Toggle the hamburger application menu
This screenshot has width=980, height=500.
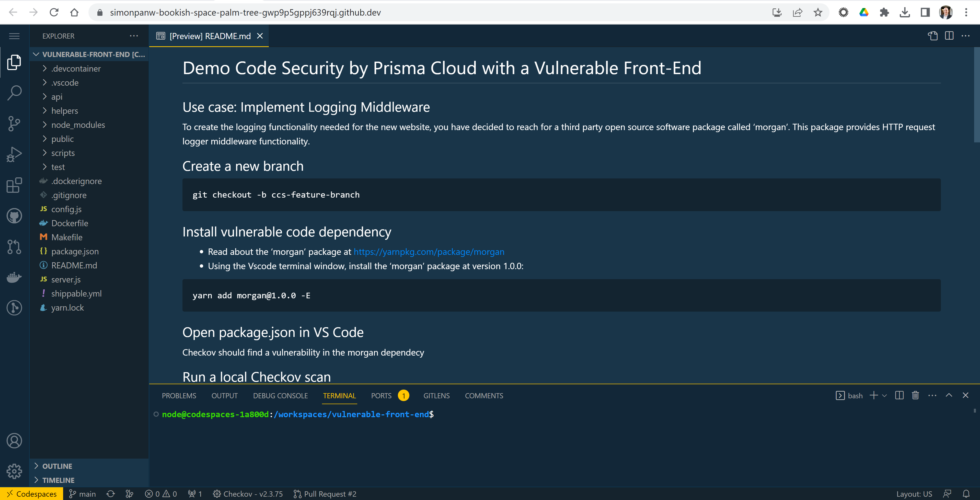point(14,36)
